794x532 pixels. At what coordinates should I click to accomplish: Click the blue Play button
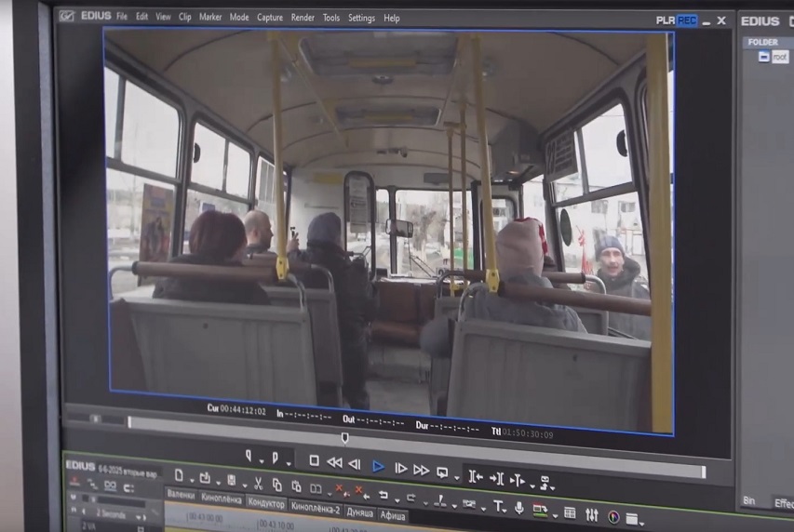378,467
